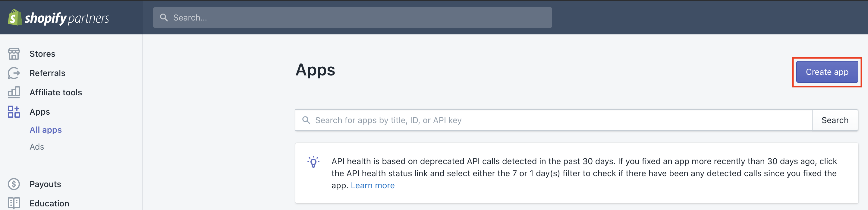Open the Ads submenu item
This screenshot has height=210, width=868.
click(37, 147)
